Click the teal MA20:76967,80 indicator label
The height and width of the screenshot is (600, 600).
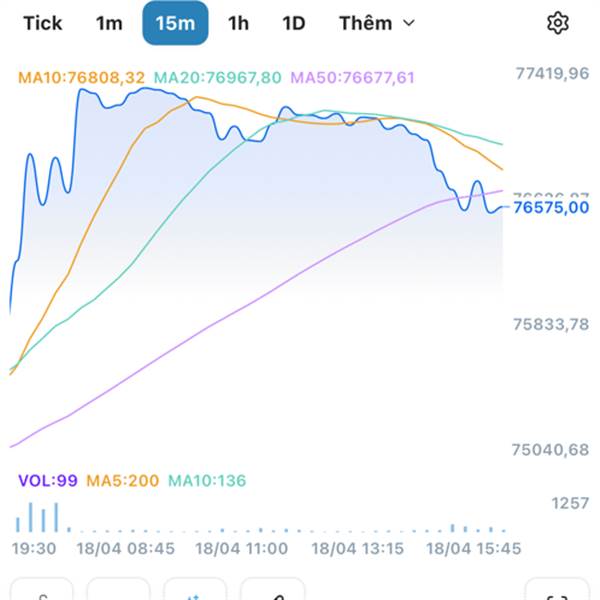(218, 77)
